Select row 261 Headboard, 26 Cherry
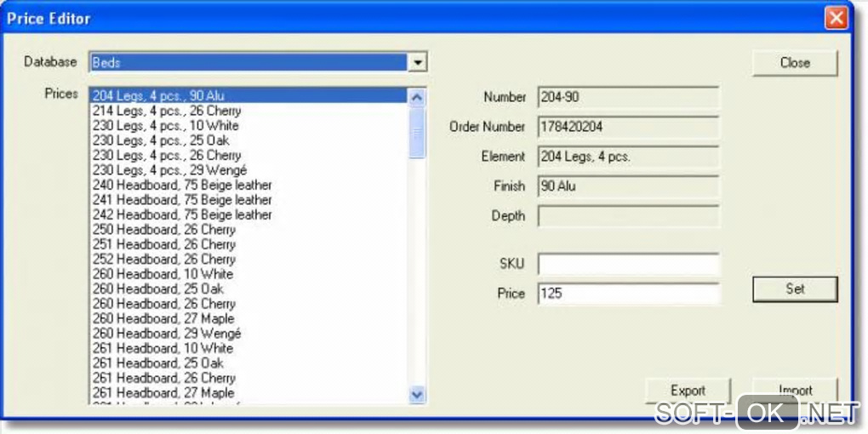Image resolution: width=868 pixels, height=434 pixels. point(249,378)
